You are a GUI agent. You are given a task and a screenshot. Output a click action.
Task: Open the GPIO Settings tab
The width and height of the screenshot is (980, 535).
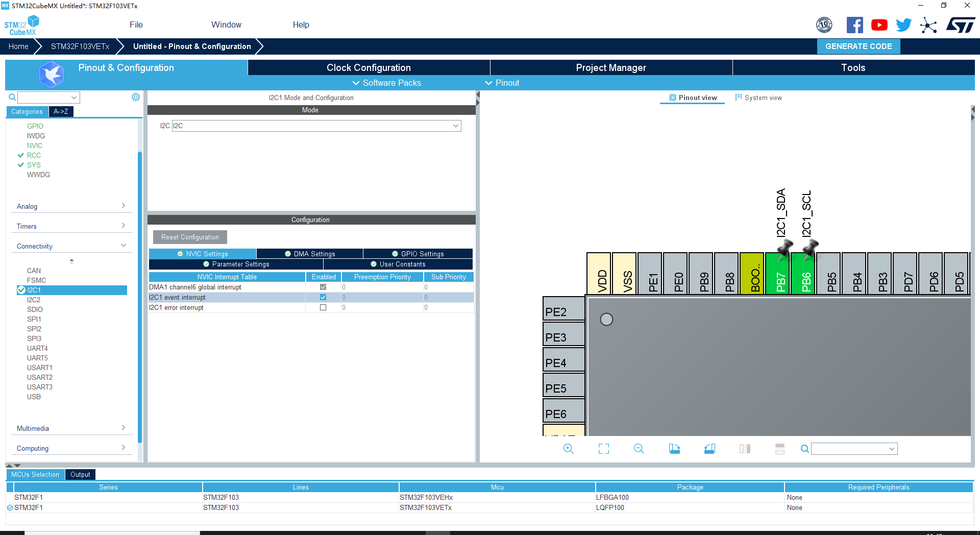tap(418, 254)
